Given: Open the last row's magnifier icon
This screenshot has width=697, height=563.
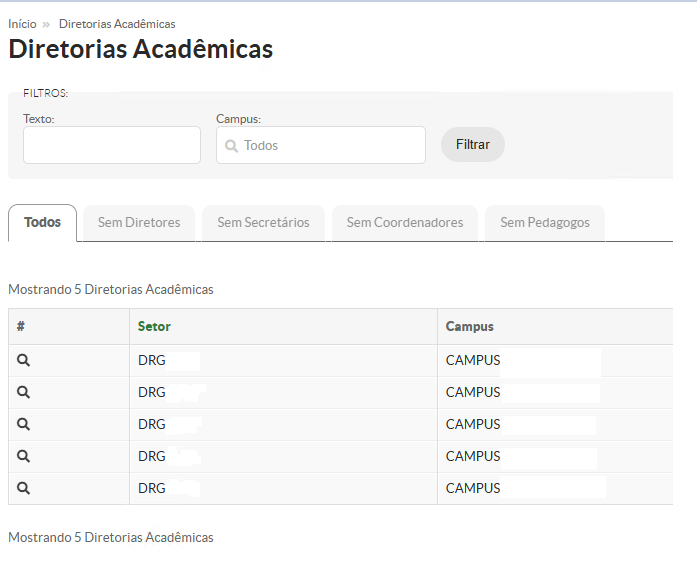Looking at the screenshot, I should coord(24,488).
